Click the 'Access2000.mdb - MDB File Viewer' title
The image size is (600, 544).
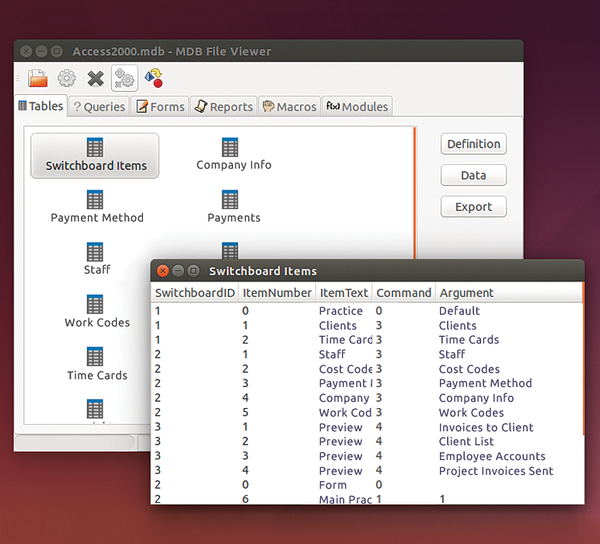click(172, 51)
